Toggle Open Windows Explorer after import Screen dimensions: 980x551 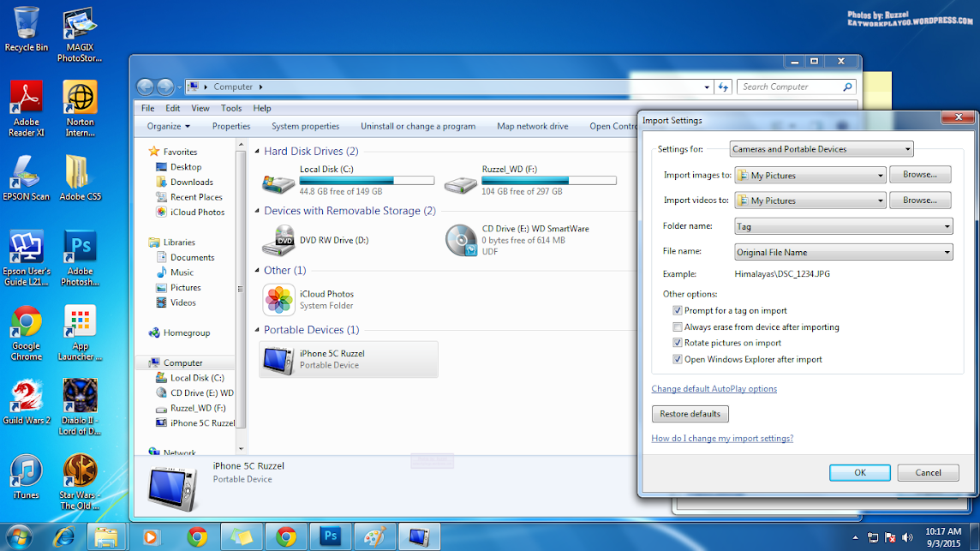point(677,359)
